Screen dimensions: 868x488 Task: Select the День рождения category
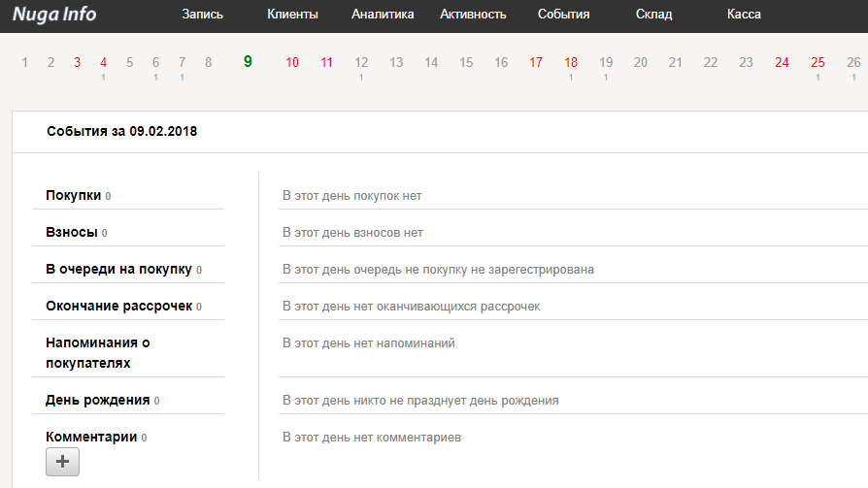[x=98, y=400]
